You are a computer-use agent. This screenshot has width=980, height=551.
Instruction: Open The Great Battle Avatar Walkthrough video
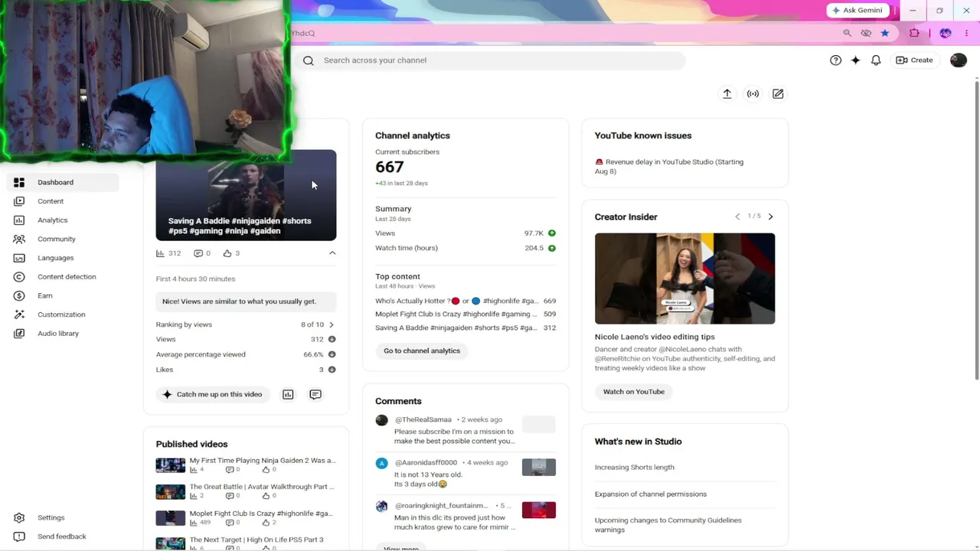[263, 487]
